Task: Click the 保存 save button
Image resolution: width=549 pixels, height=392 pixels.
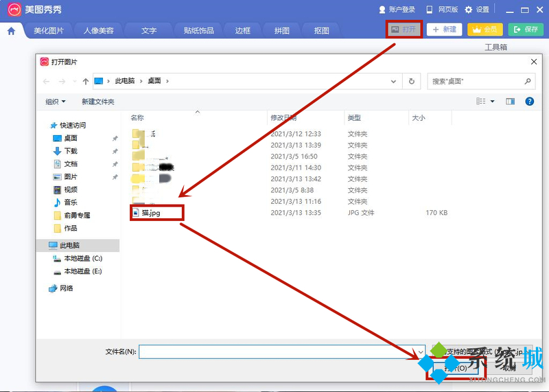Action: (526, 30)
